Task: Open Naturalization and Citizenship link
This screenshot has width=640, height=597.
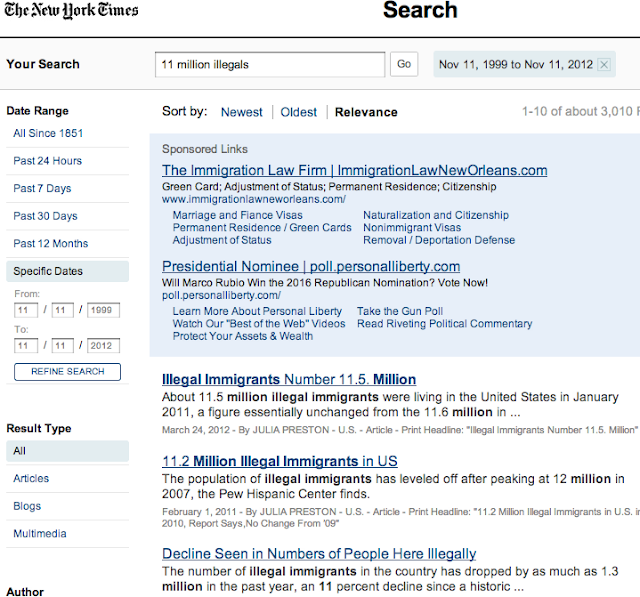Action: pos(436,215)
